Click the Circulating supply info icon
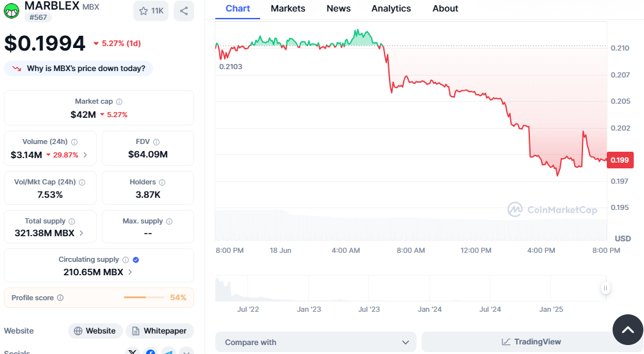Image resolution: width=644 pixels, height=354 pixels. click(126, 260)
